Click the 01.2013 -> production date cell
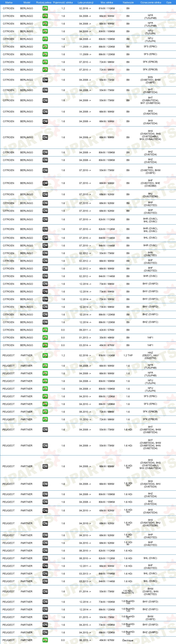The width and height of the screenshot is (176, 644). point(85,338)
